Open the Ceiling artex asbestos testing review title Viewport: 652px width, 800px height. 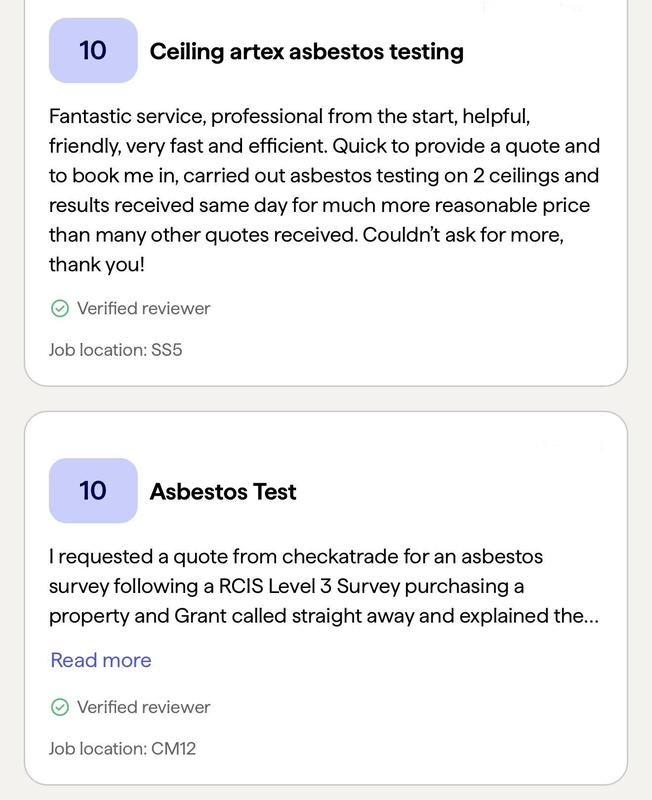306,51
